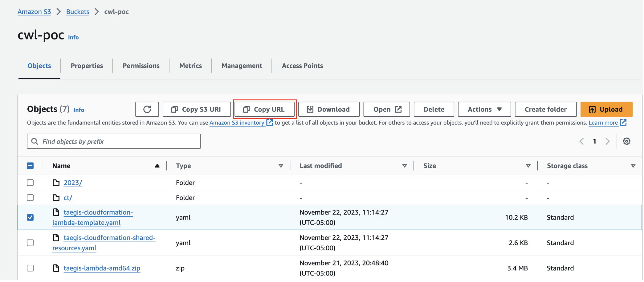Open the 2023/ folder link
The image size is (644, 282).
tap(73, 183)
